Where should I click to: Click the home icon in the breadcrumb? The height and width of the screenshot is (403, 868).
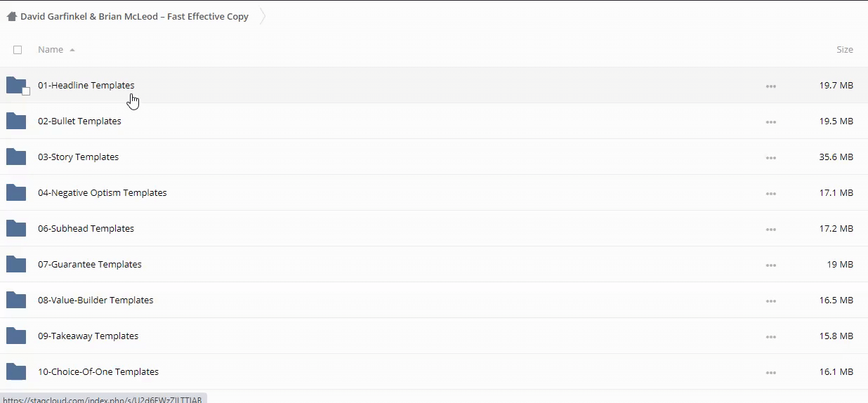[11, 16]
